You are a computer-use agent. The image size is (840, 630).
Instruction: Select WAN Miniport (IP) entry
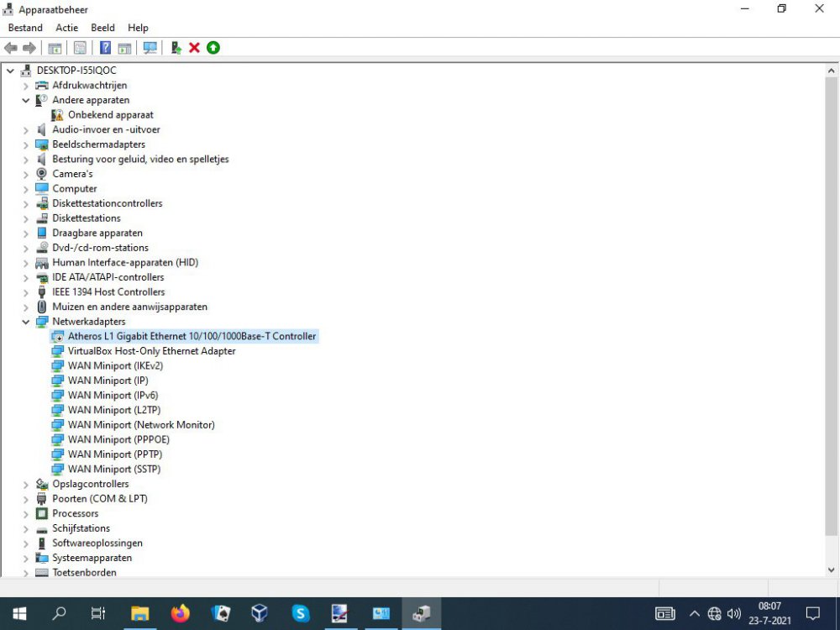point(108,381)
